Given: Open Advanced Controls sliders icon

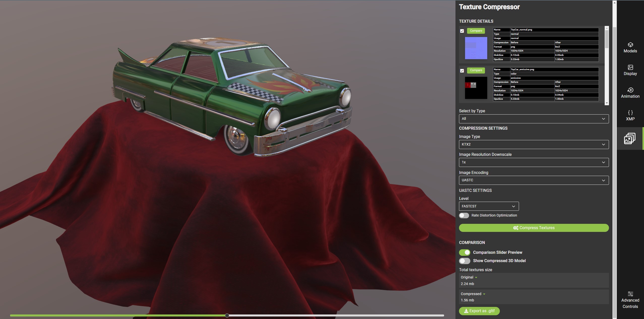Looking at the screenshot, I should (630, 294).
